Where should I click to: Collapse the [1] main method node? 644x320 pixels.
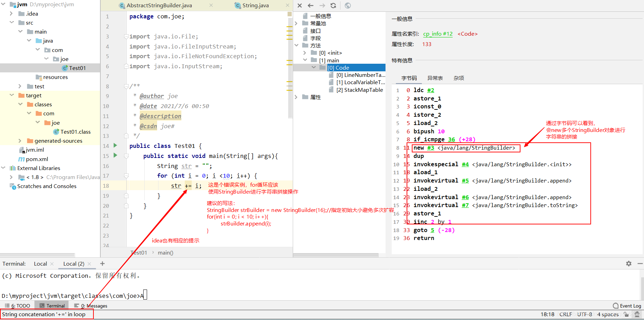click(x=305, y=60)
